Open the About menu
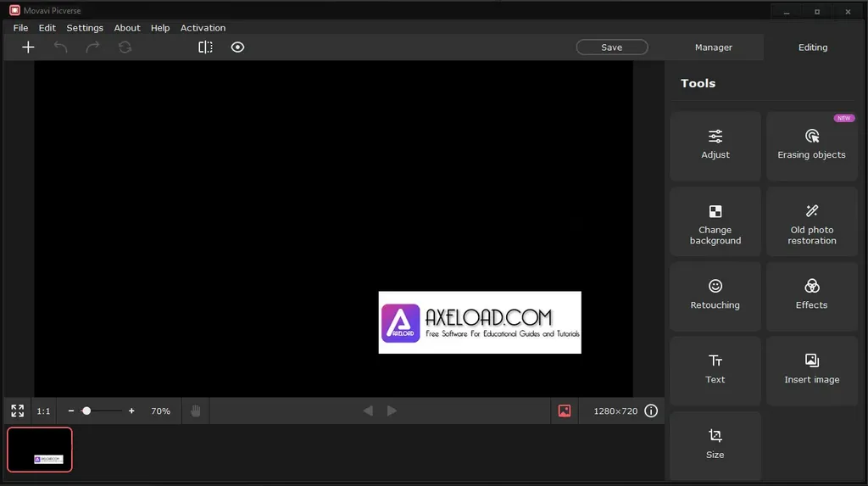 (127, 28)
